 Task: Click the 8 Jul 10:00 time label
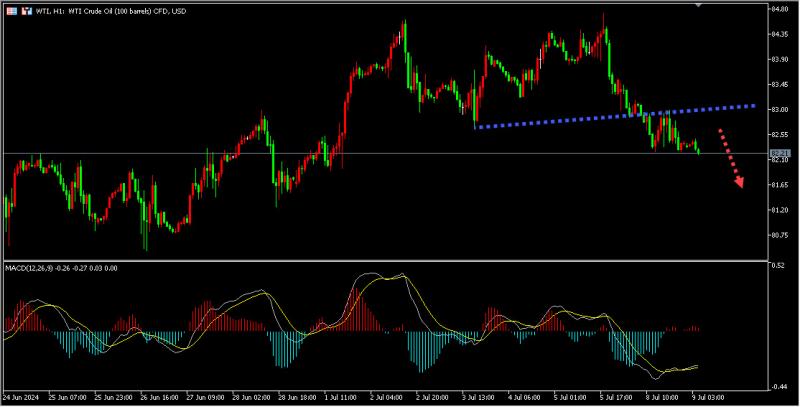pos(662,397)
